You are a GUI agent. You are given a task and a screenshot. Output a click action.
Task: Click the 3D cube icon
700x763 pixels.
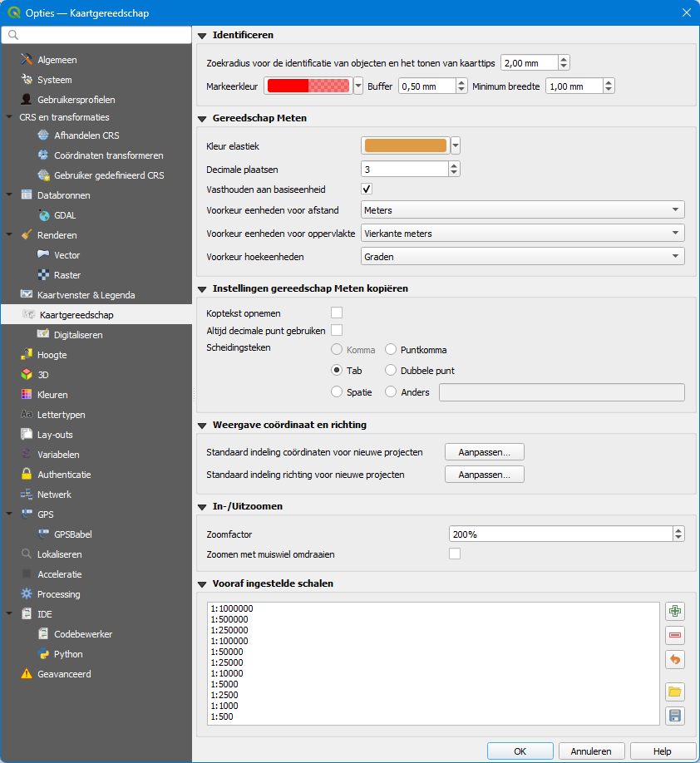click(x=27, y=374)
